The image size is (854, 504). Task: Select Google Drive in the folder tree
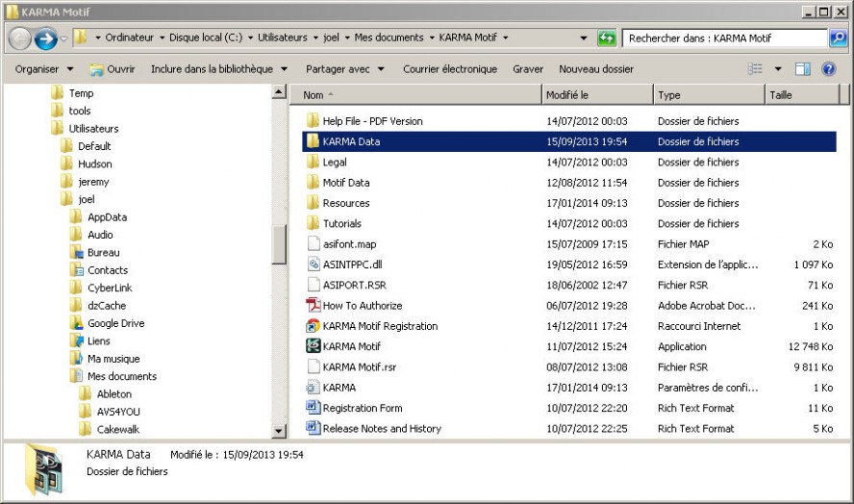[115, 323]
